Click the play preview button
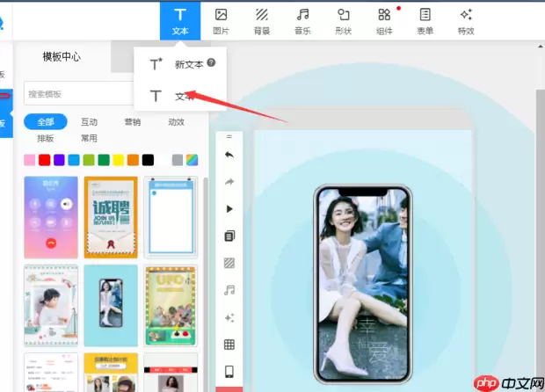The image size is (545, 392). click(x=229, y=209)
